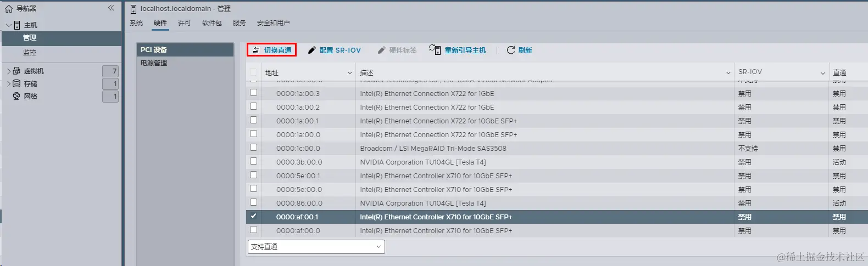The height and width of the screenshot is (266, 868).
Task: Open the SR-IOV column dropdown arrow
Action: tap(823, 73)
